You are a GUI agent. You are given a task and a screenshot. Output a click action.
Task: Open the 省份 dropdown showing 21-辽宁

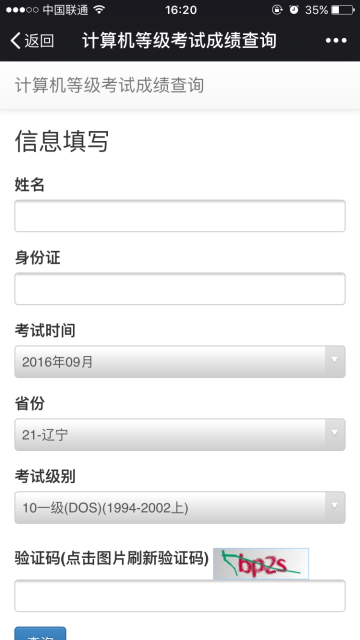point(180,434)
